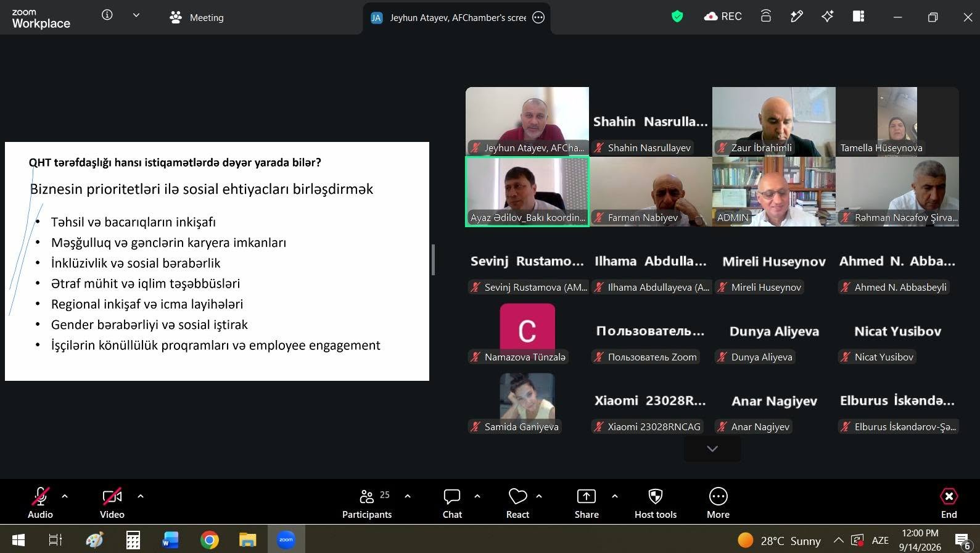Click the divider handle beside shared screen
Image resolution: width=980 pixels, height=553 pixels.
point(434,260)
